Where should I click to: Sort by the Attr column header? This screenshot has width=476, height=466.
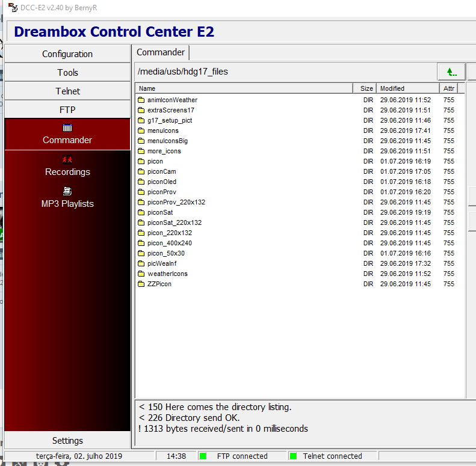tap(448, 88)
